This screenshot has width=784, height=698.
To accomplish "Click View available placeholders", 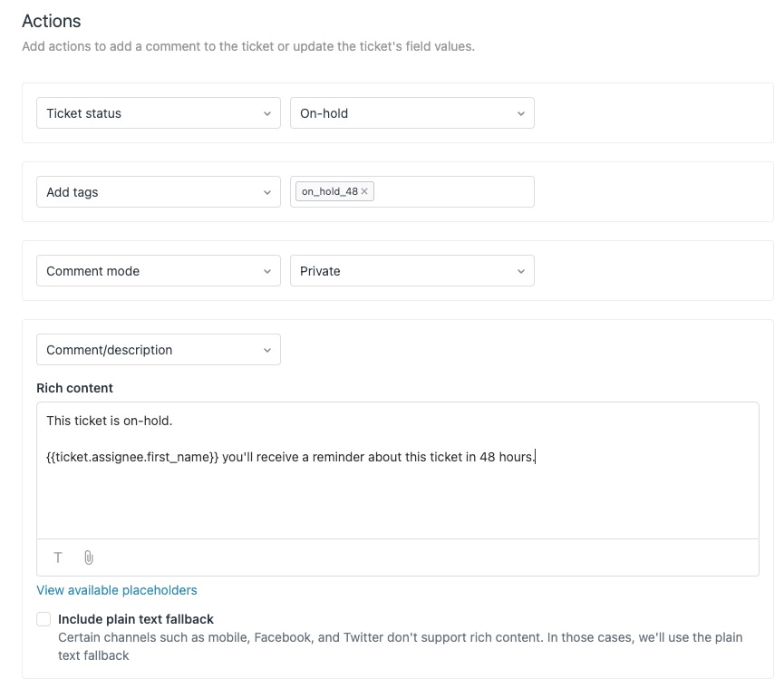I will 116,590.
